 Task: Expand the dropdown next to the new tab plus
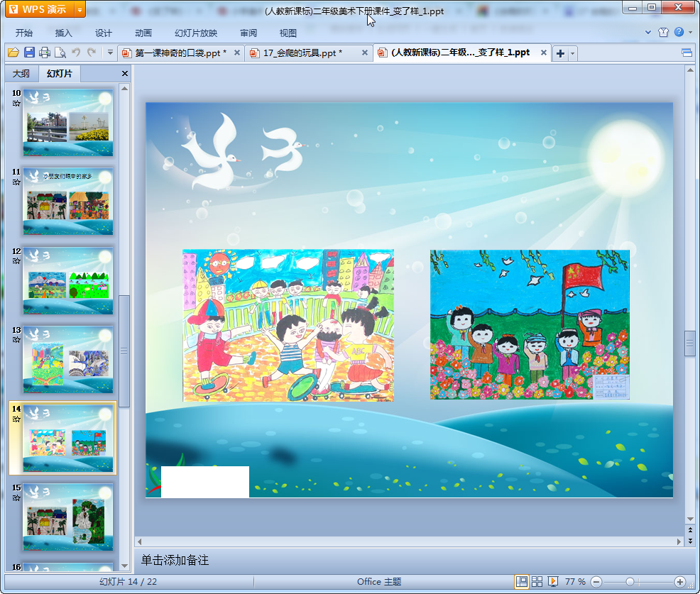(x=572, y=54)
